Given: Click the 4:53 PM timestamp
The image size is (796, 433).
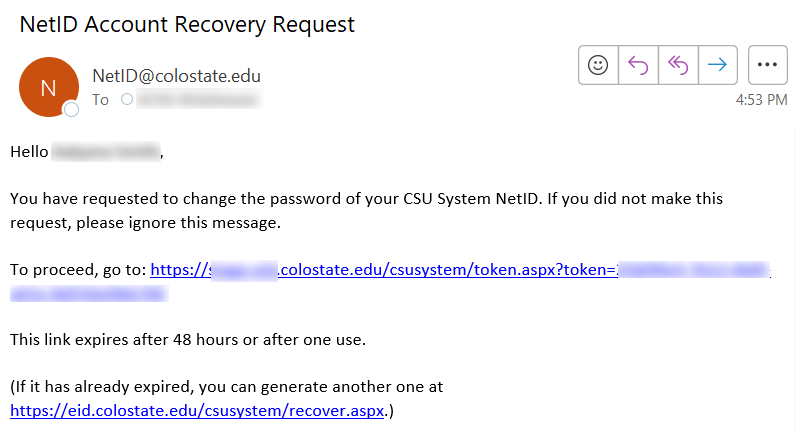Looking at the screenshot, I should (760, 100).
